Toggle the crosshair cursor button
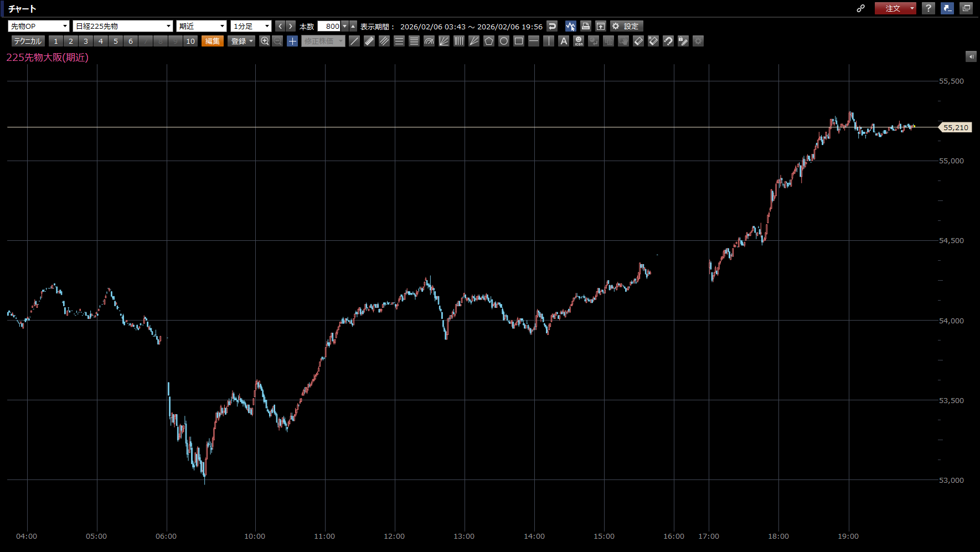Image resolution: width=980 pixels, height=552 pixels. (x=292, y=41)
